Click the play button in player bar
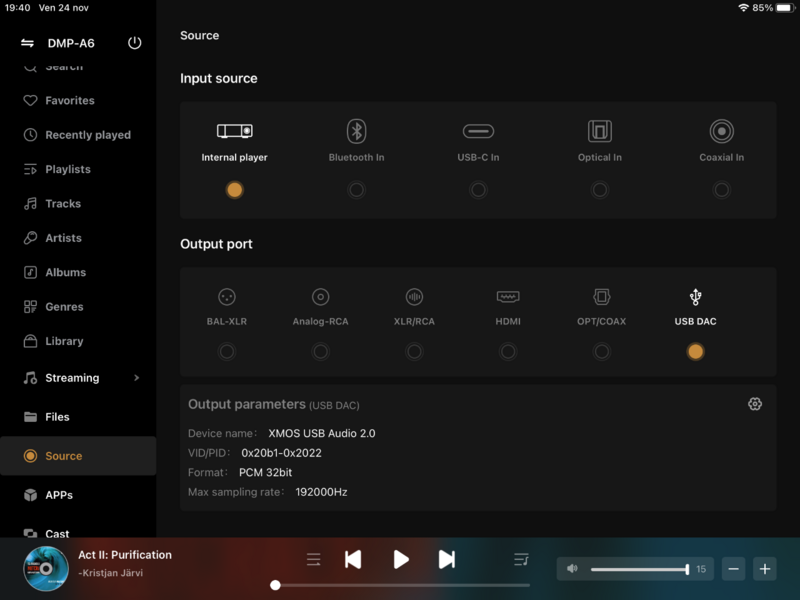The image size is (800, 600). pos(400,560)
